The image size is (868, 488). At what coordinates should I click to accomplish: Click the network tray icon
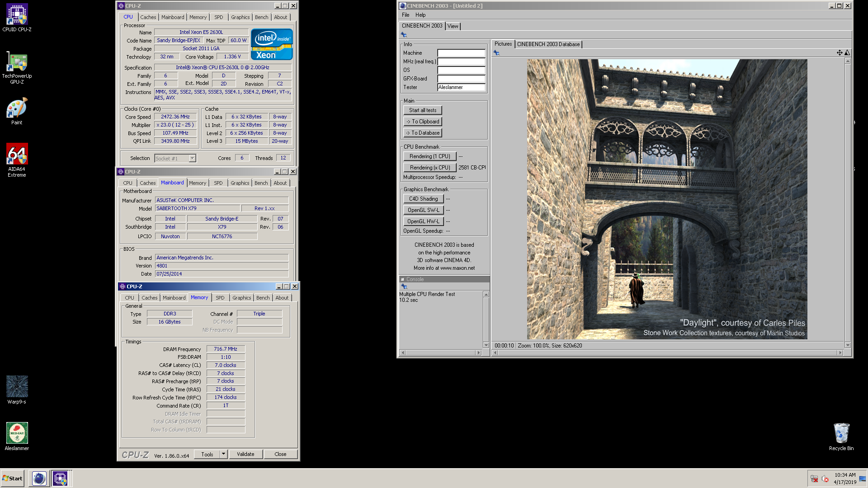(814, 479)
